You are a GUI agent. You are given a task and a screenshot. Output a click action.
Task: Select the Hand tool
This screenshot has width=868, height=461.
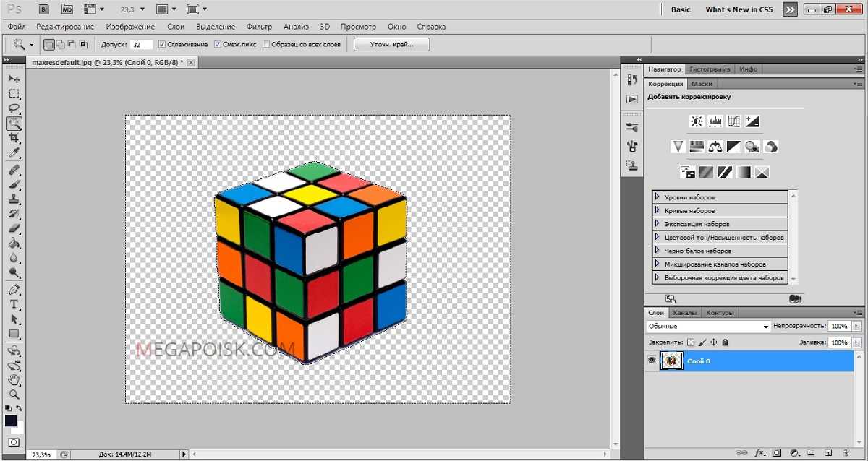click(14, 380)
